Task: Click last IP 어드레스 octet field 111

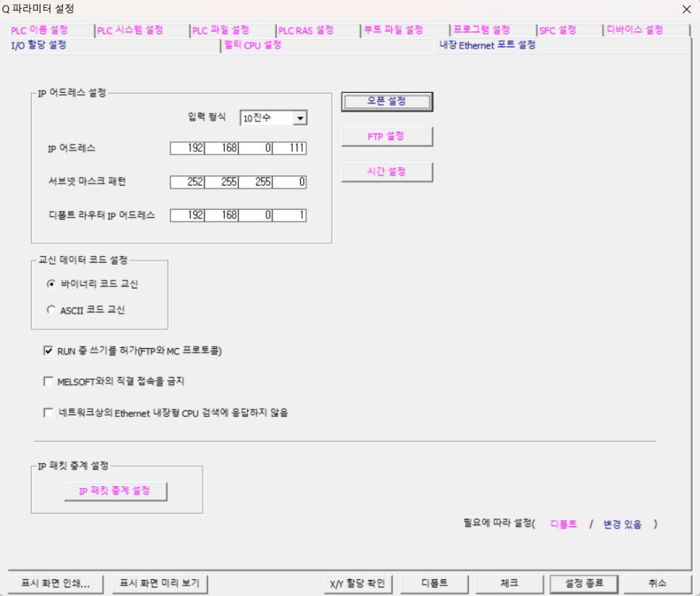Action: [289, 148]
